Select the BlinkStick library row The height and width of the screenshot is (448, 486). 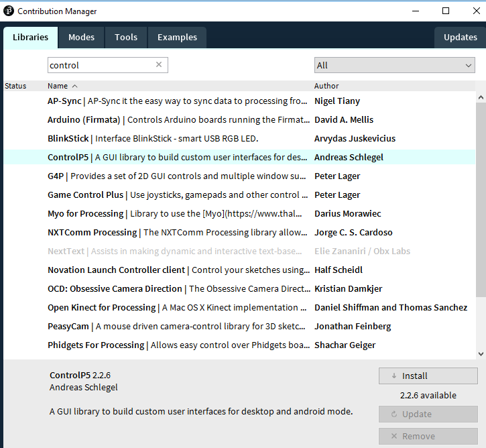(x=239, y=139)
